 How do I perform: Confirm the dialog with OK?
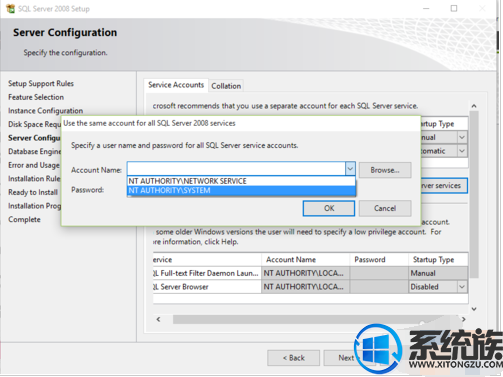coord(329,208)
